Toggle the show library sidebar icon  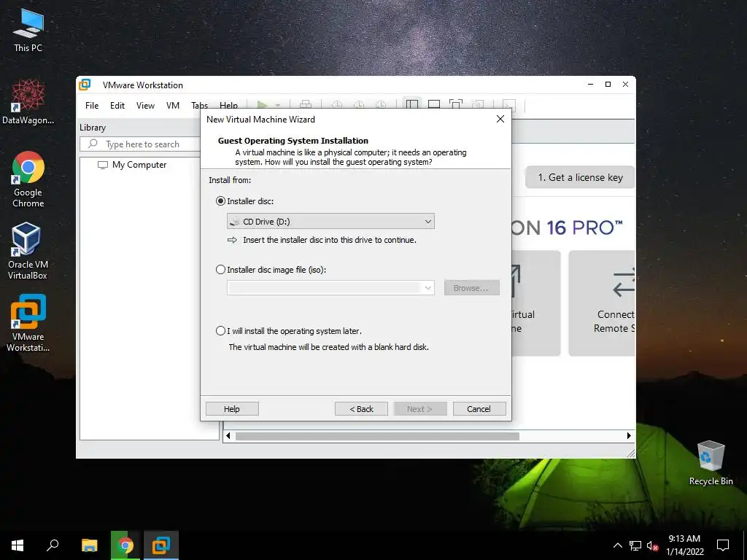point(412,104)
